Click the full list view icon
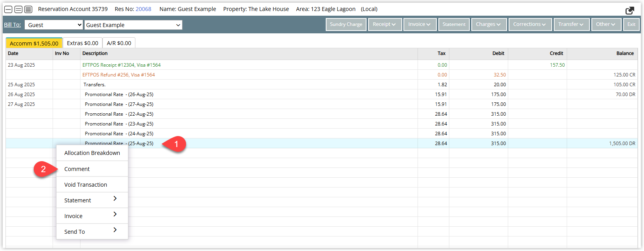The image size is (644, 251). [x=28, y=9]
